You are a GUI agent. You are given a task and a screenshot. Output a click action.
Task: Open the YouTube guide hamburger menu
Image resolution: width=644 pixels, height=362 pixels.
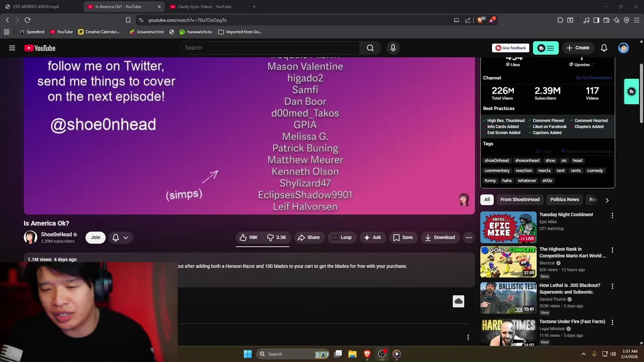12,48
